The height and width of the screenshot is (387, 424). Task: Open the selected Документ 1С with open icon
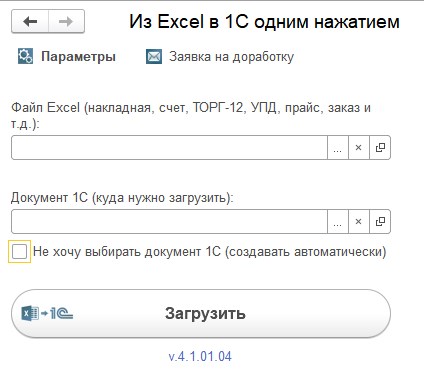click(x=380, y=221)
